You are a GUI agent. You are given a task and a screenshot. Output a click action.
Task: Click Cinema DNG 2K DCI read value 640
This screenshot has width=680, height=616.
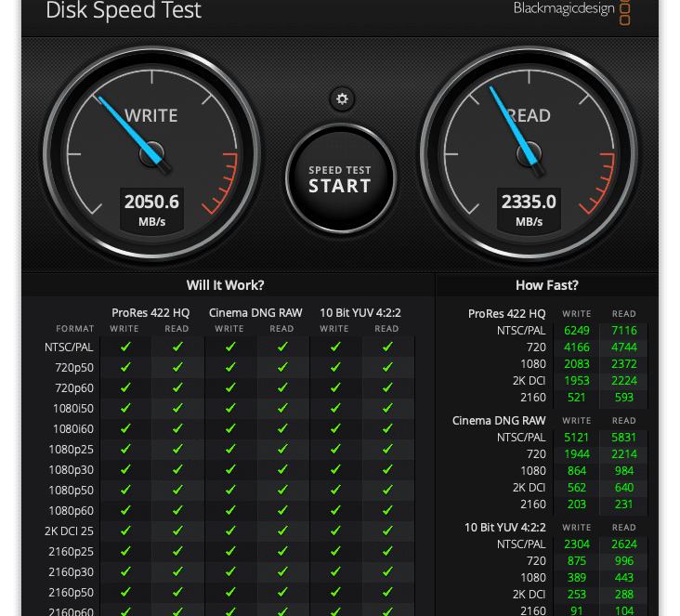[624, 488]
